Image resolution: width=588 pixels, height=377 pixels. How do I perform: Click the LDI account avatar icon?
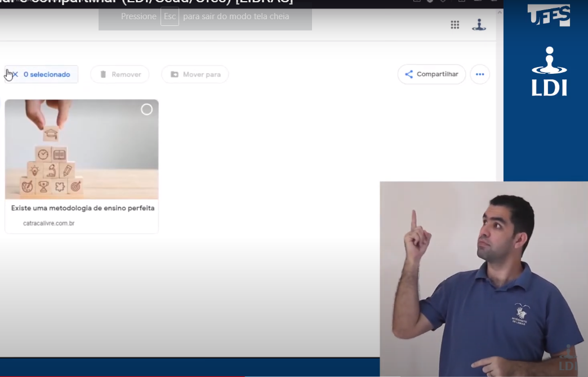(479, 25)
